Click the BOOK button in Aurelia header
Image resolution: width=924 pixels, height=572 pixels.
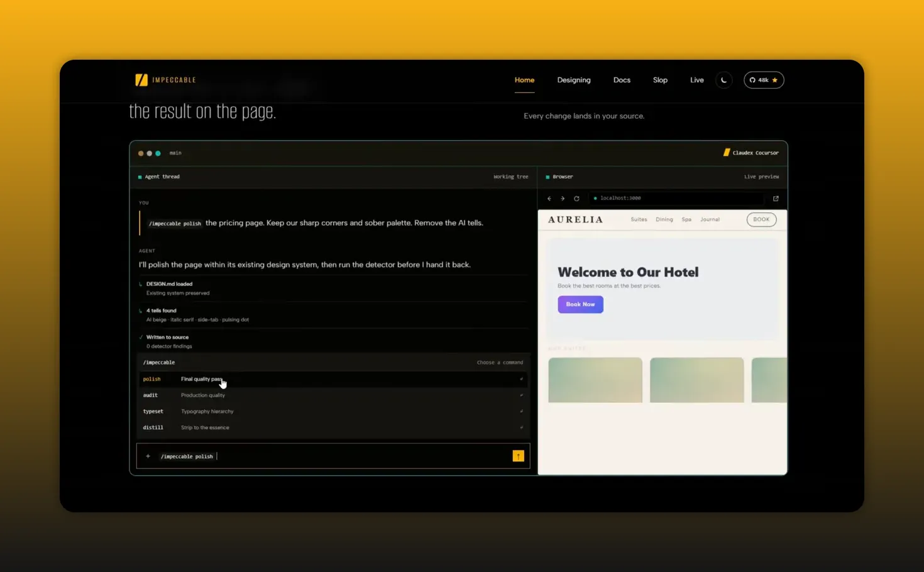coord(761,219)
